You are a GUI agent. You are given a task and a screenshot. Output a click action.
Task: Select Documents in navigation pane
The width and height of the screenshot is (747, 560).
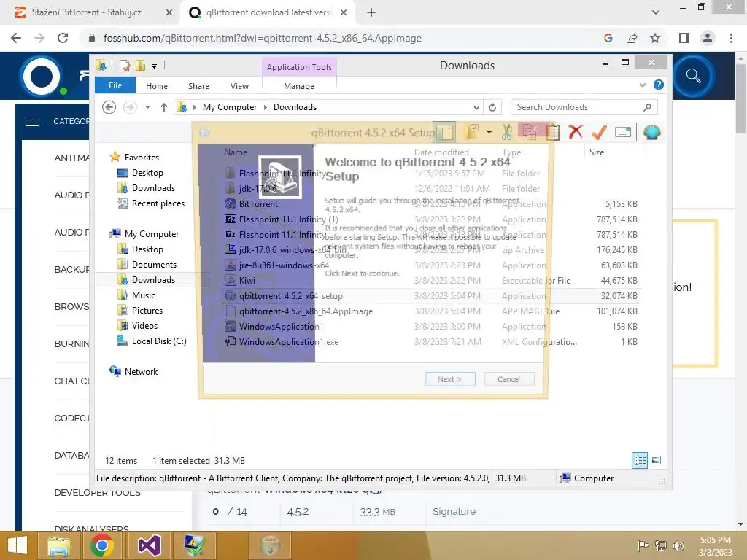point(154,264)
